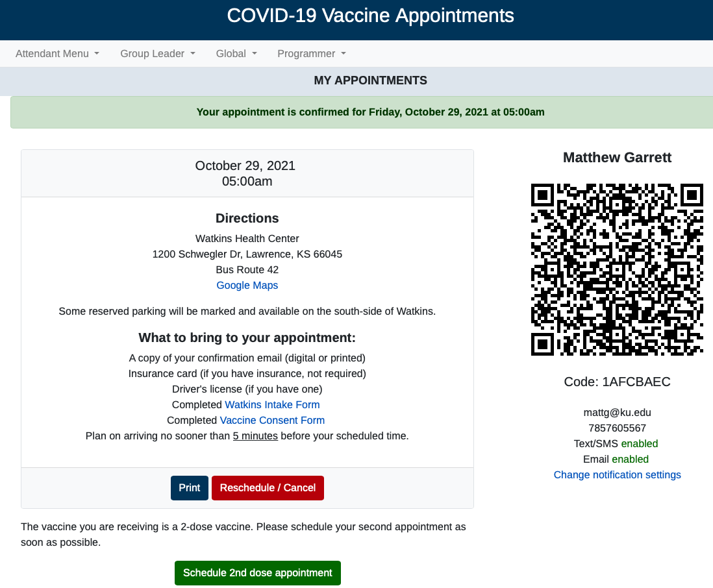The width and height of the screenshot is (713, 588).
Task: Click the MY APPOINTMENTS section heading
Action: [371, 80]
